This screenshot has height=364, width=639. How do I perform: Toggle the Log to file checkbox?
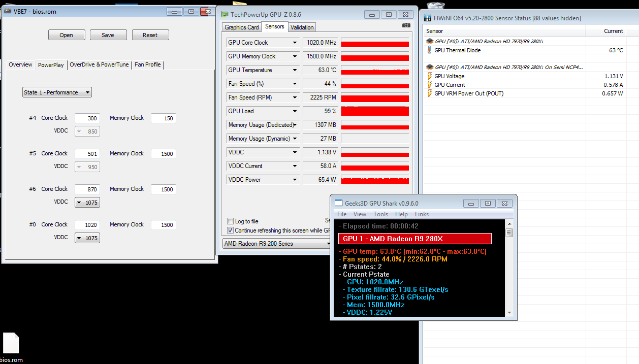[x=230, y=221]
